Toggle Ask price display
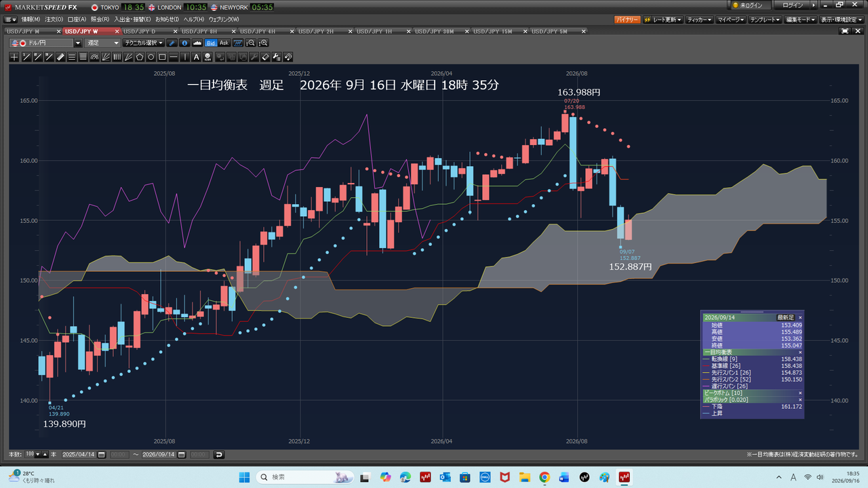The height and width of the screenshot is (488, 868). (224, 43)
